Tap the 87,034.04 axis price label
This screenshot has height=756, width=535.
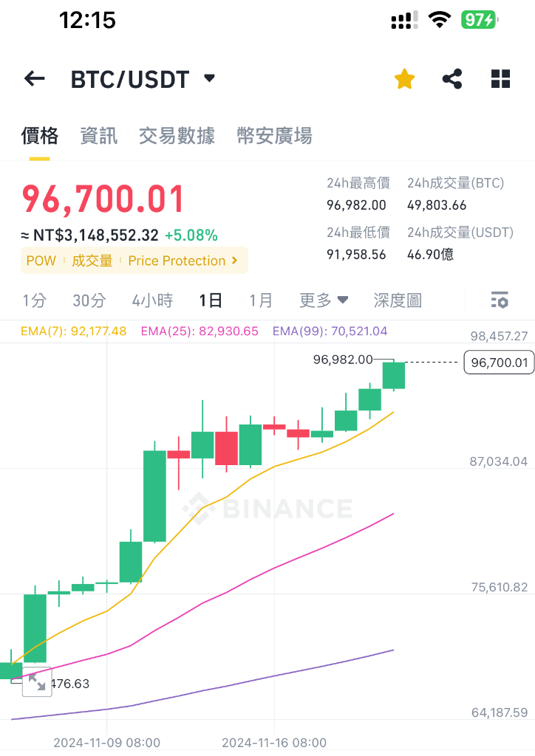click(499, 462)
